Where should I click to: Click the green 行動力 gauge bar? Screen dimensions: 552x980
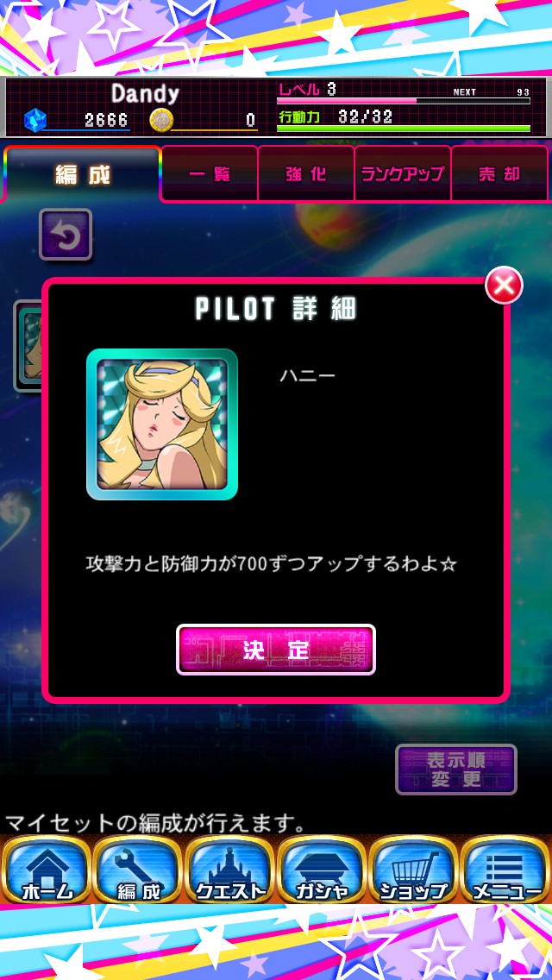403,129
